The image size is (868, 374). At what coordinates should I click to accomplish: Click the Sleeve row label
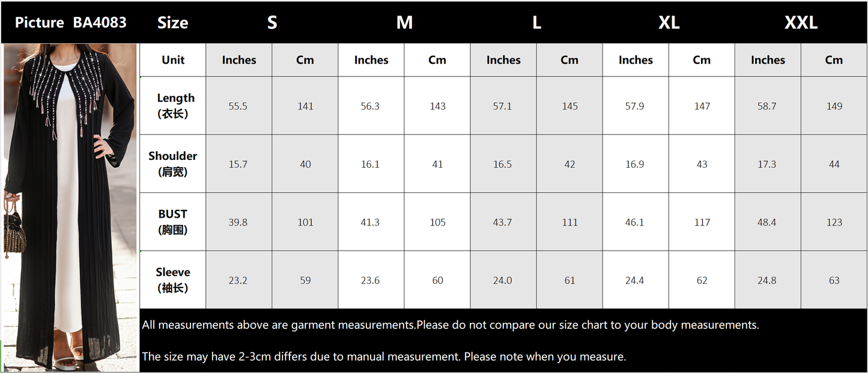173,280
